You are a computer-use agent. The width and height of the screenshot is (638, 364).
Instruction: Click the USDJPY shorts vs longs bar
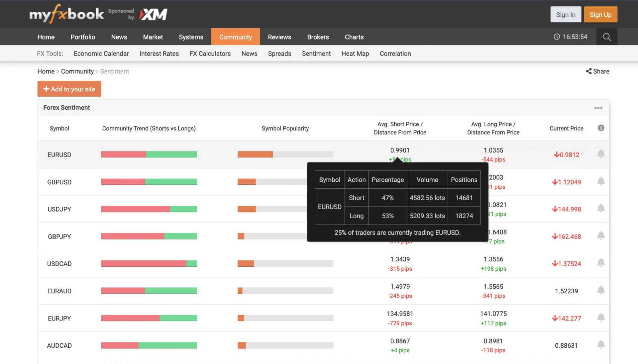149,209
